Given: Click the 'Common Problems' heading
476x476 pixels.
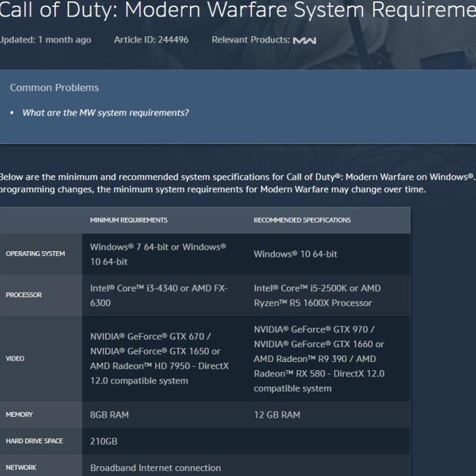Looking at the screenshot, I should pyautogui.click(x=54, y=88).
